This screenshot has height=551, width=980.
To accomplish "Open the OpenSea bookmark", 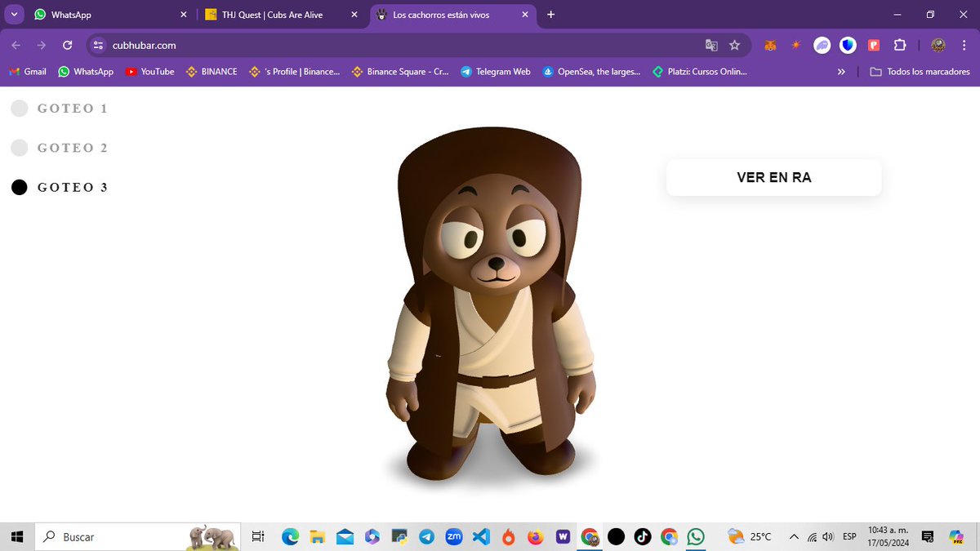I will [x=591, y=72].
